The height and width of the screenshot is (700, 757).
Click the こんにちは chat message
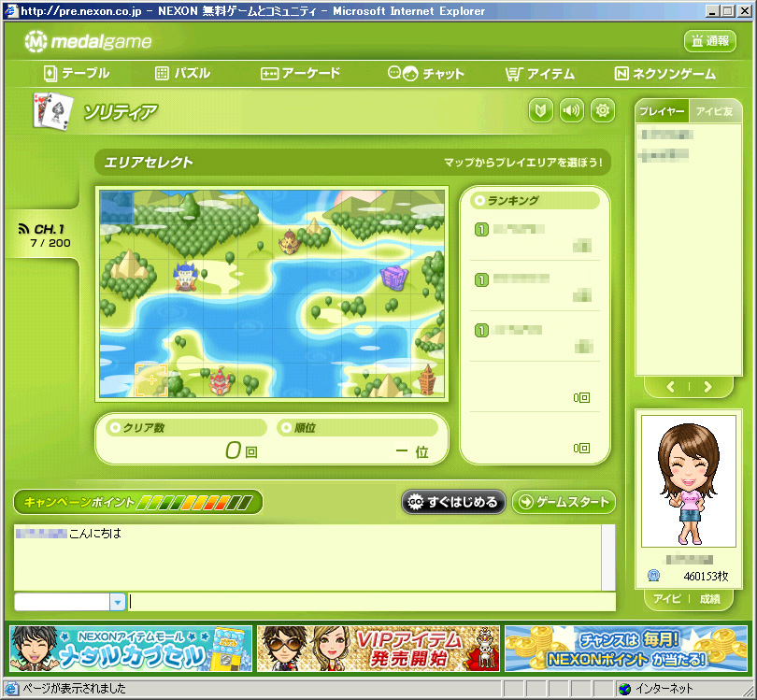coord(95,534)
